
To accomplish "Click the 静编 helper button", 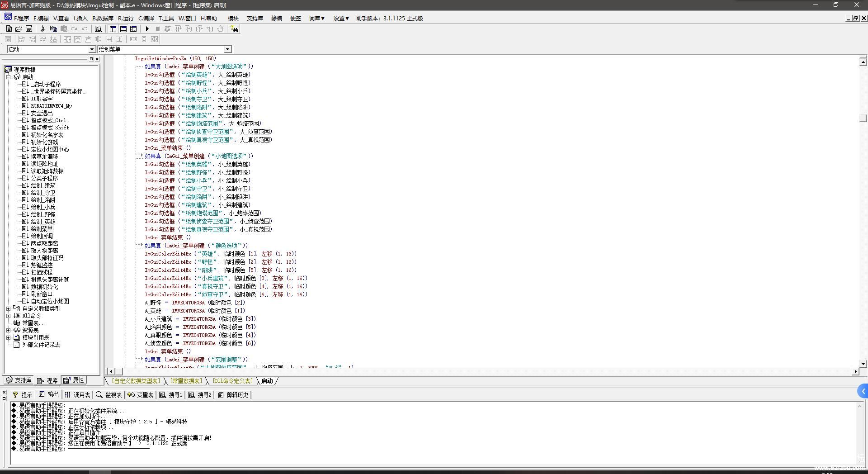I will pos(277,19).
